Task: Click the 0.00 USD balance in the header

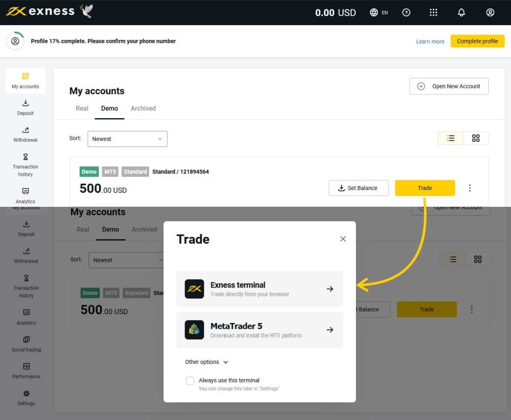Action: tap(335, 12)
